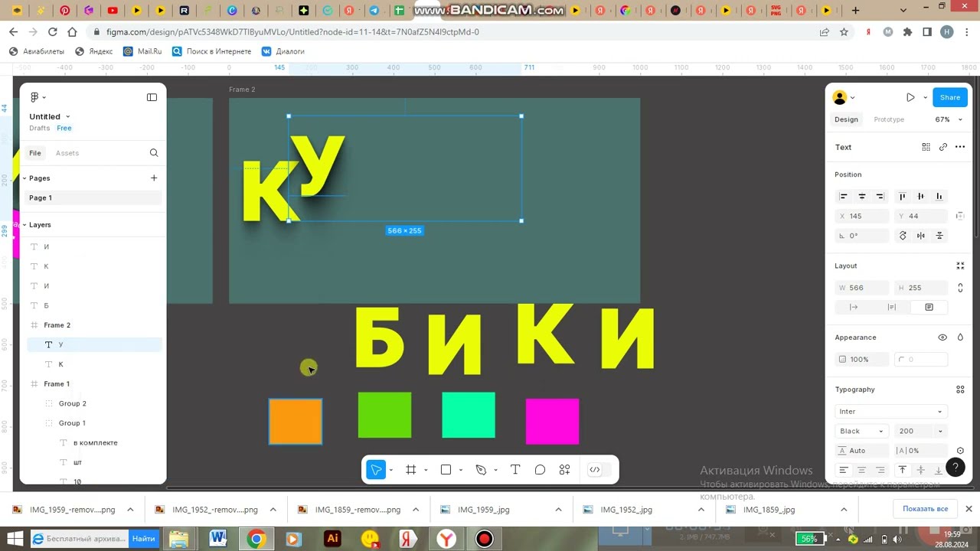Select the orange square on canvas
Screen dimensions: 980x551
coord(296,421)
